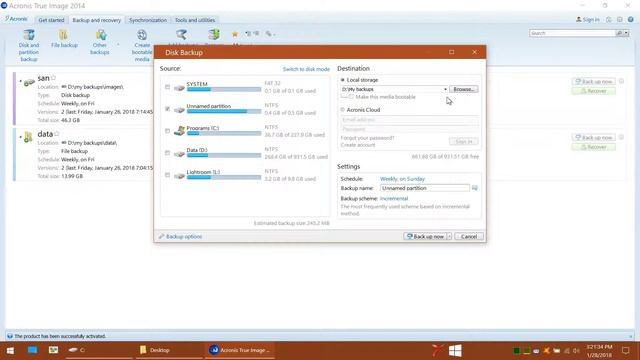Click the icon next to Backup name field
Image resolution: width=640 pixels, height=360 pixels.
click(475, 188)
